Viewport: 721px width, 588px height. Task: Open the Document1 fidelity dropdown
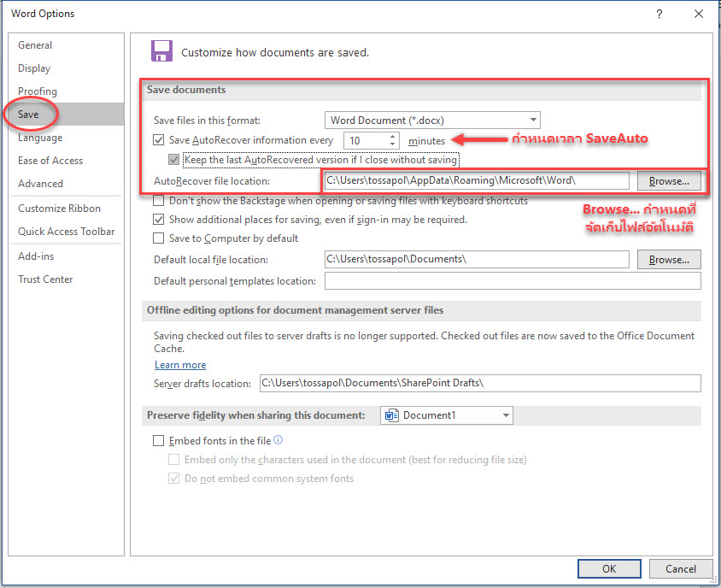pos(447,415)
